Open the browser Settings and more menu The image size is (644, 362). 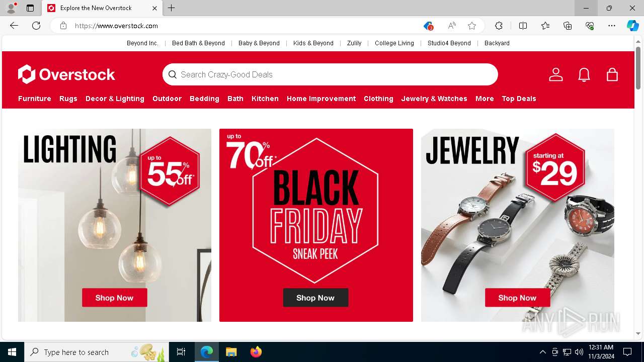coord(612,26)
